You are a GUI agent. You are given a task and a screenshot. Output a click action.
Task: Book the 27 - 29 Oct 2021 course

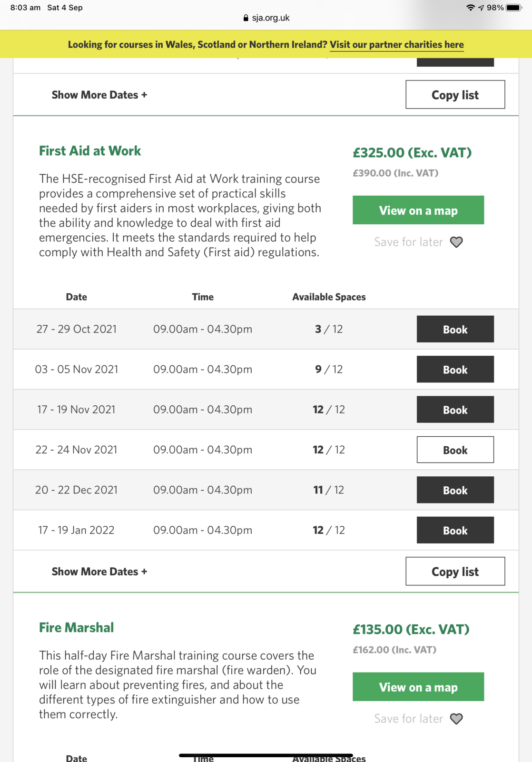pos(455,329)
